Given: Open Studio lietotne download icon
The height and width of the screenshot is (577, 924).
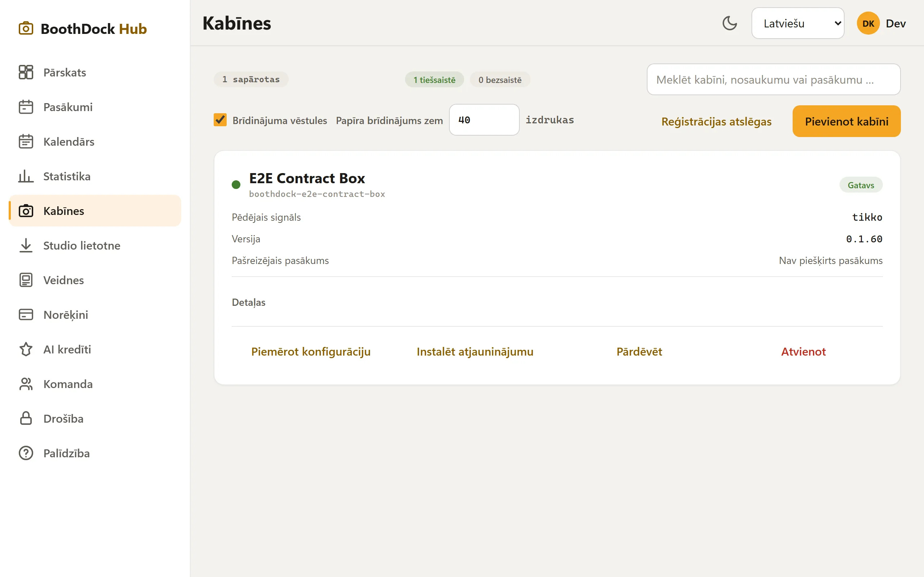Looking at the screenshot, I should pos(26,245).
